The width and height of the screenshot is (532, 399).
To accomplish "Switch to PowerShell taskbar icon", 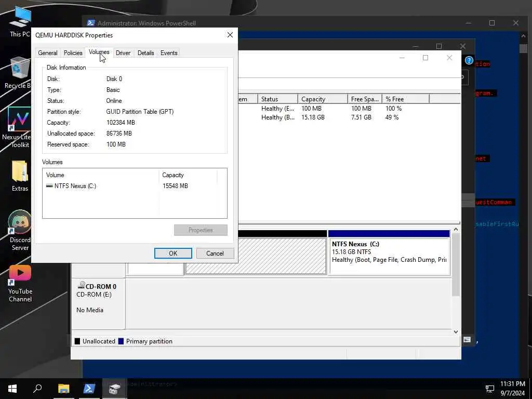I will pos(89,389).
